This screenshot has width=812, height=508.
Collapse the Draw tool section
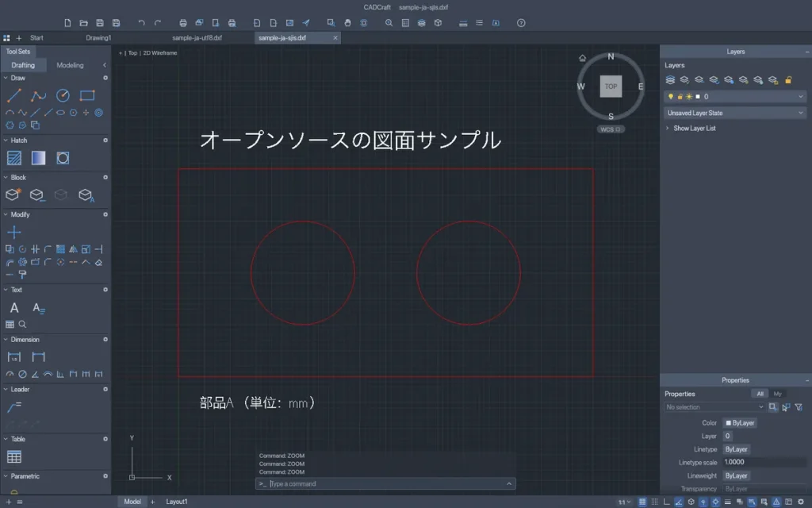point(6,78)
